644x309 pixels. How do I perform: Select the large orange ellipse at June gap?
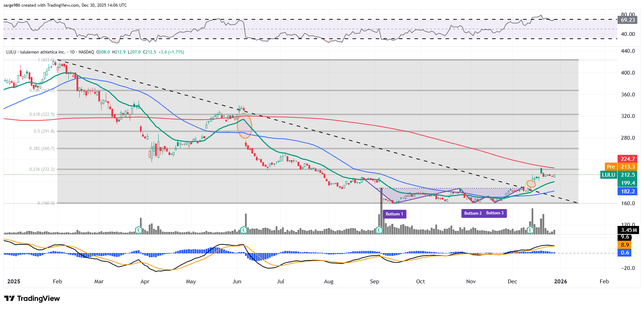[245, 126]
